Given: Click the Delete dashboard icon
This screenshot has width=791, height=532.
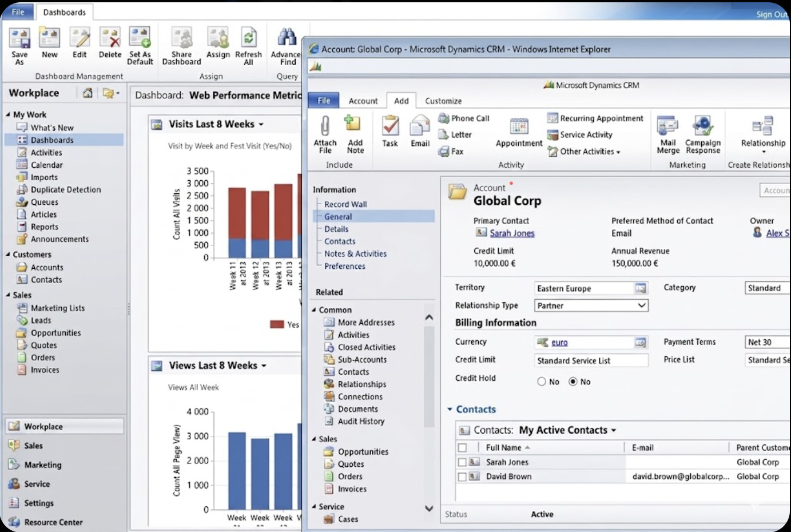Looking at the screenshot, I should click(110, 38).
